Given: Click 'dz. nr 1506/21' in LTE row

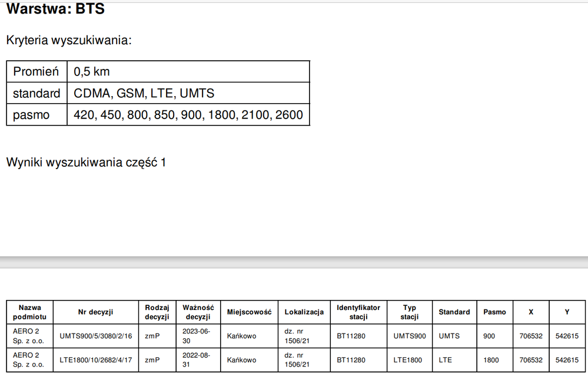Looking at the screenshot, I should pyautogui.click(x=297, y=360).
